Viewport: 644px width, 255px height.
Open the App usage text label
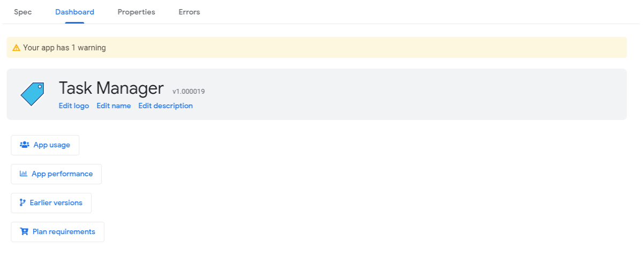[x=51, y=145]
